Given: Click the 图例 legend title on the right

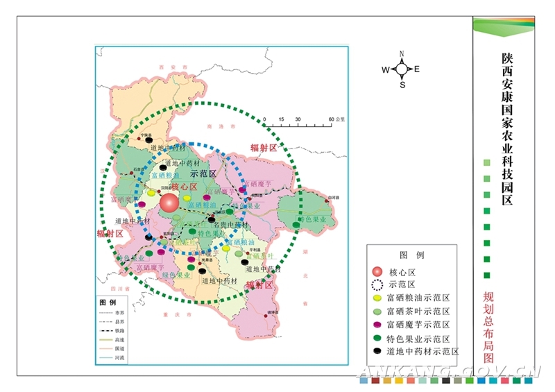Looking at the screenshot, I should tap(411, 255).
